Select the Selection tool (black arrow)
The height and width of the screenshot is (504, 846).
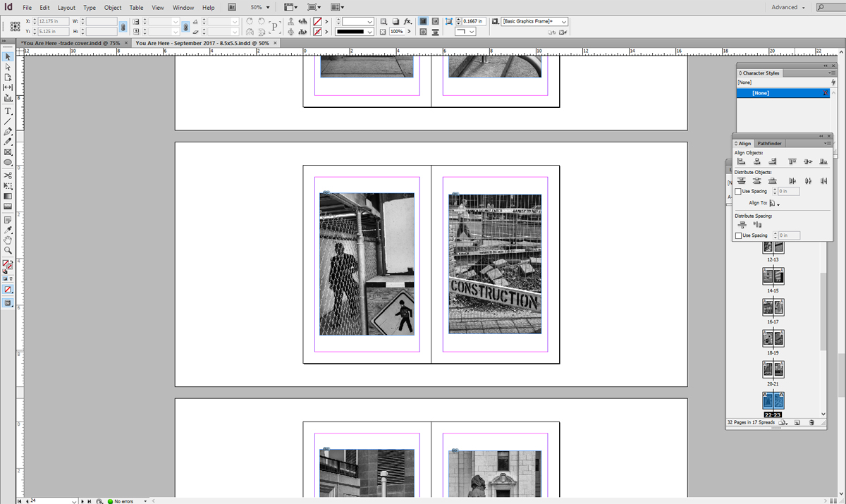(8, 56)
